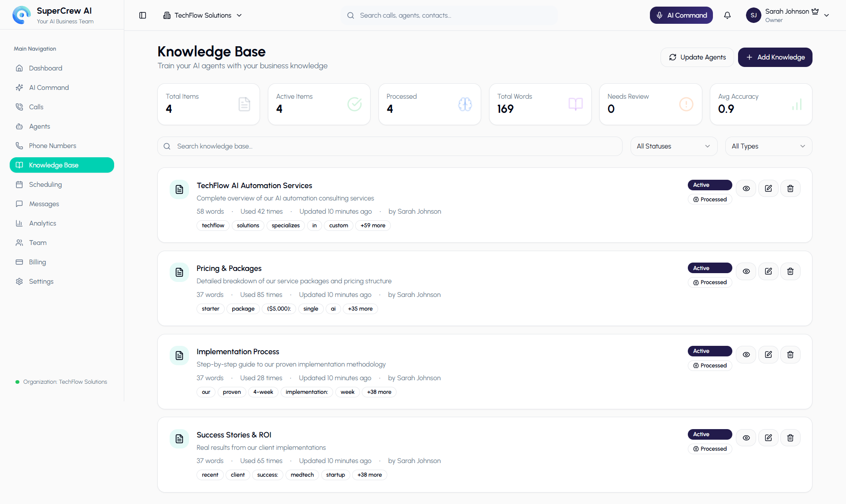Image resolution: width=846 pixels, height=504 pixels.
Task: Focus the Search knowledge base field
Action: coord(390,146)
